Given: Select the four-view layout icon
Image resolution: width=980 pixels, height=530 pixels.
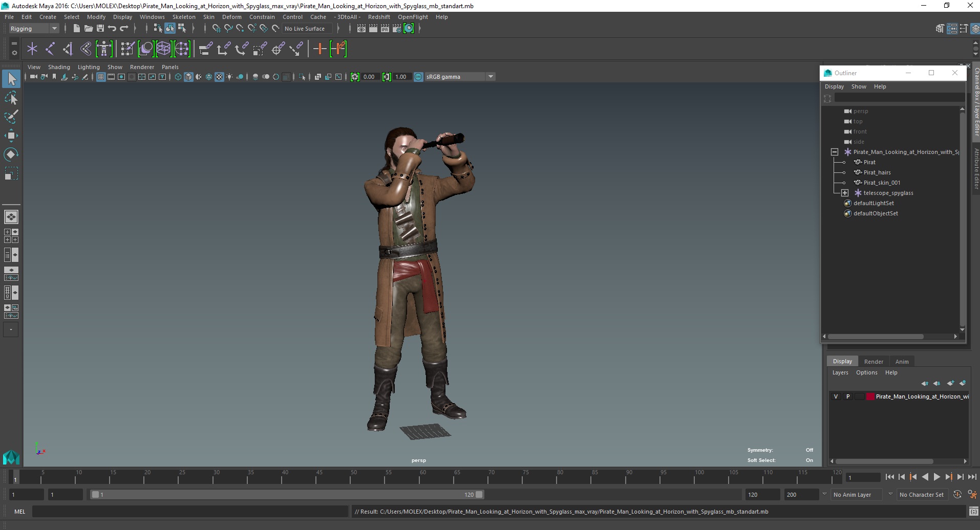Looking at the screenshot, I should coord(11,236).
